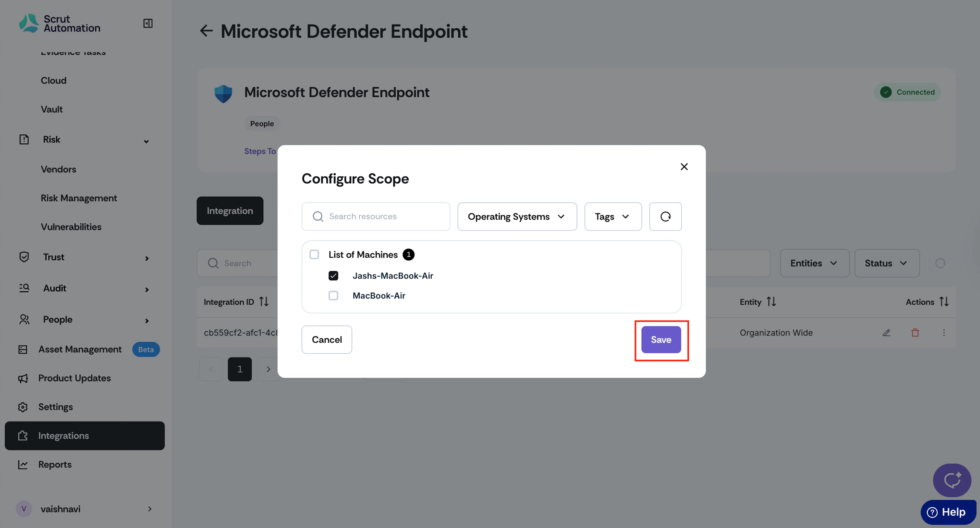
Task: Open the three-dot row actions menu
Action: pyautogui.click(x=944, y=332)
